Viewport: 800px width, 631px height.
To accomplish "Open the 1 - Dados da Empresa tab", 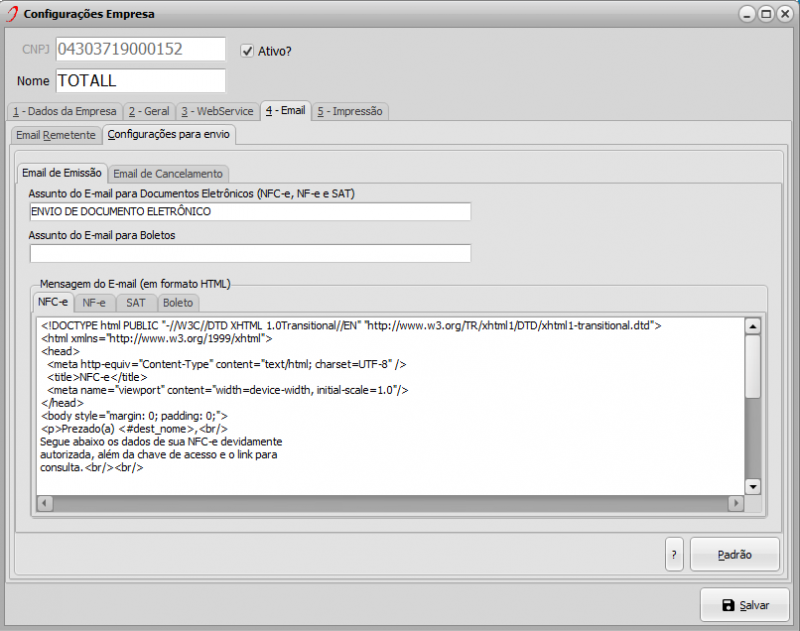I will (x=65, y=111).
